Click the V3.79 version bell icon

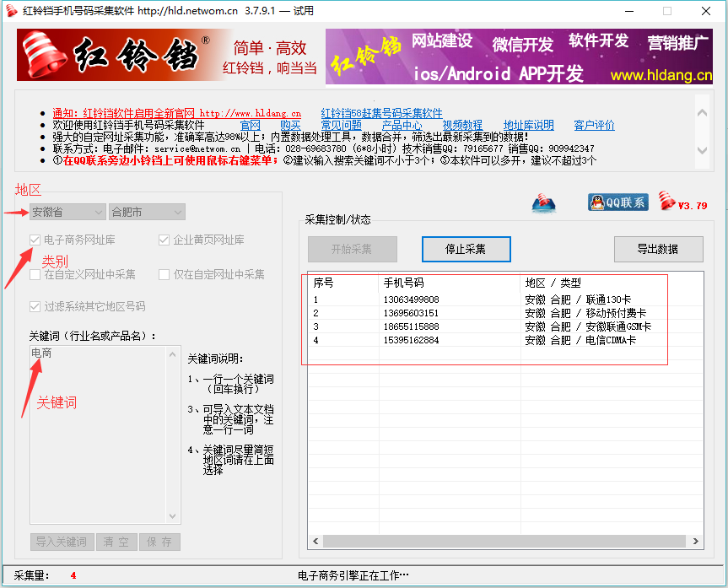pos(667,201)
